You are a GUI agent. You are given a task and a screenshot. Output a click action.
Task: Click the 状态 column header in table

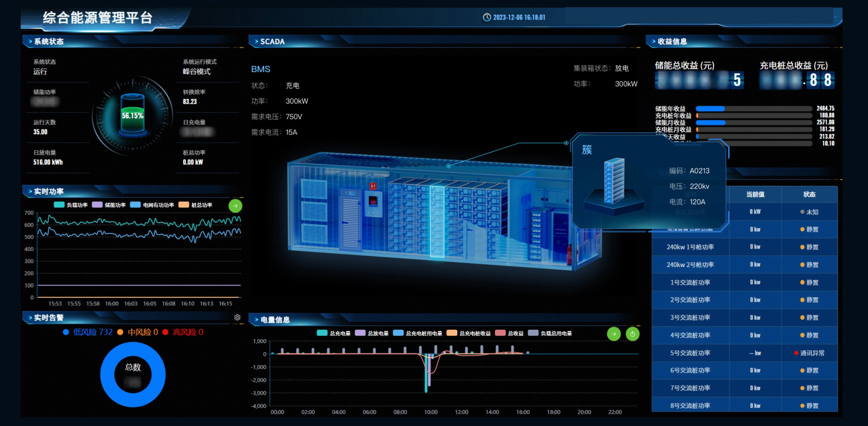pos(809,195)
